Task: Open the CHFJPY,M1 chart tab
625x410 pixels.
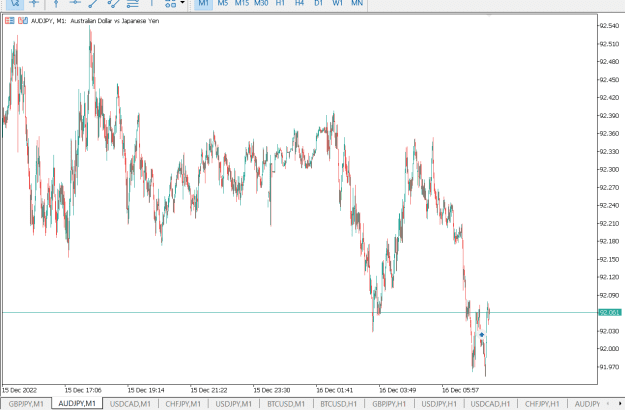Action: point(183,404)
